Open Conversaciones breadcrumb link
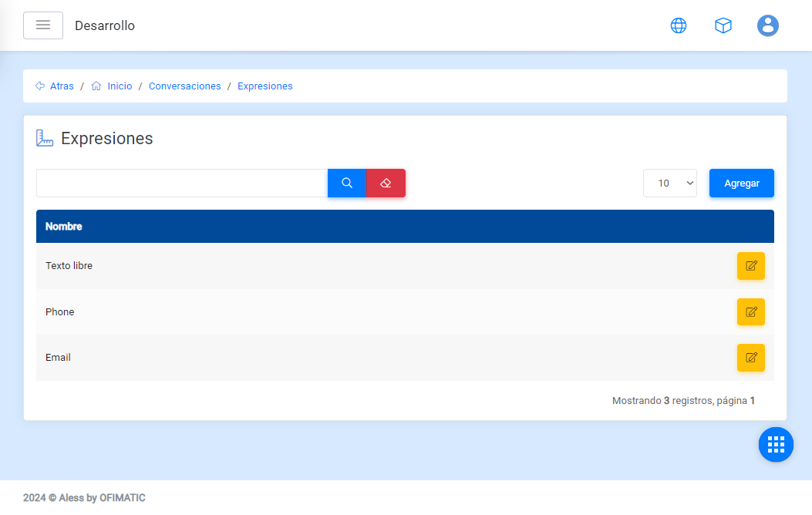Image resolution: width=812 pixels, height=515 pixels. [x=184, y=86]
